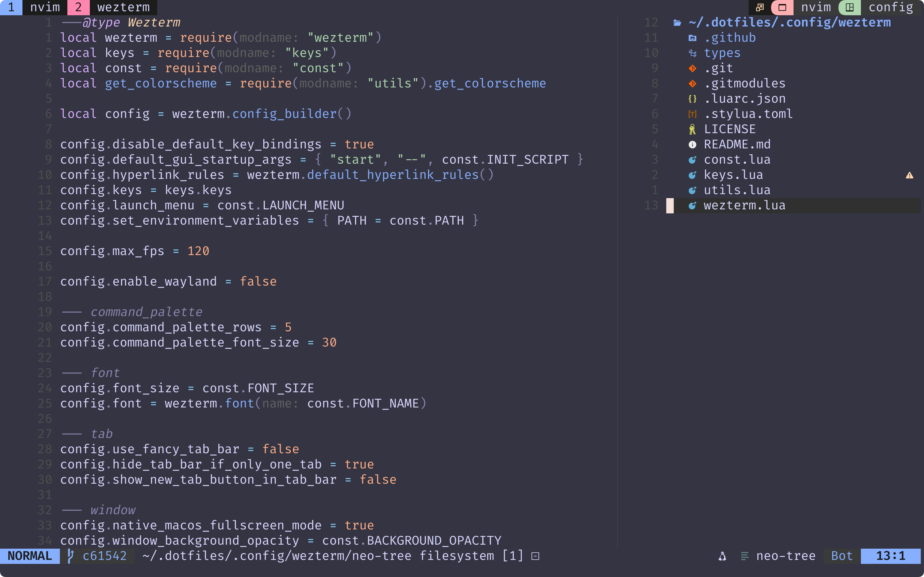Click the default_hyperlink_rules function call

click(400, 175)
